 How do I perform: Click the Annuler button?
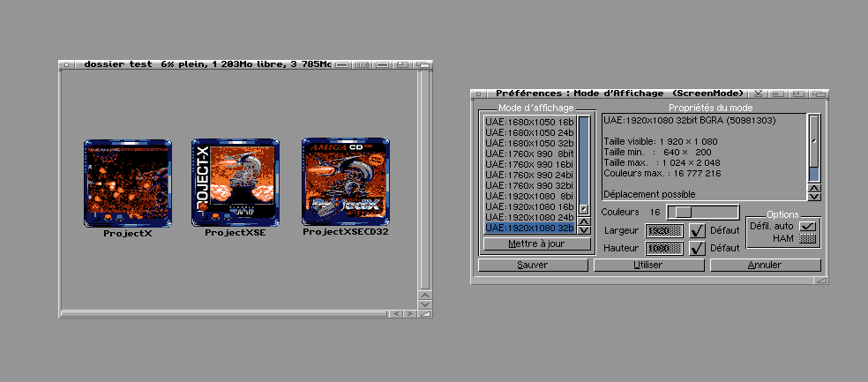point(765,266)
